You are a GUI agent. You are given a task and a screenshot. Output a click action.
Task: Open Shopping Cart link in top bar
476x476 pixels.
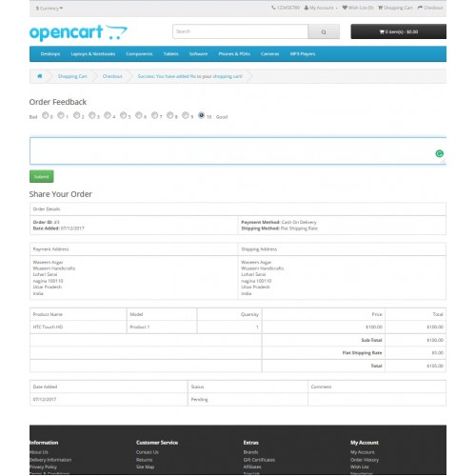click(395, 8)
